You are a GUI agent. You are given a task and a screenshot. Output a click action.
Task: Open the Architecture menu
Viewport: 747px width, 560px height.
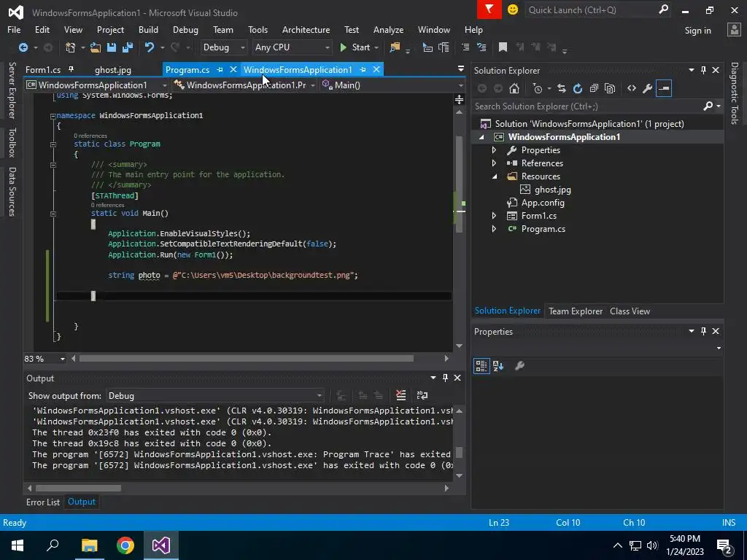pos(306,29)
